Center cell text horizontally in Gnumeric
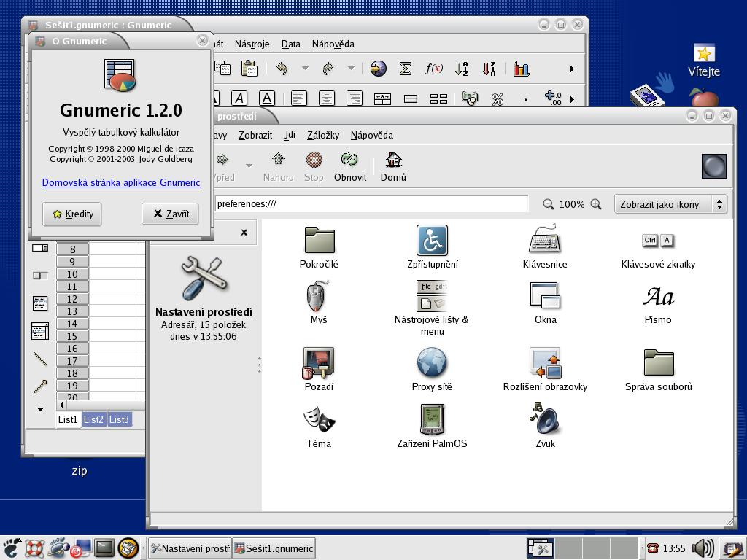Image resolution: width=747 pixels, height=560 pixels. click(x=326, y=98)
